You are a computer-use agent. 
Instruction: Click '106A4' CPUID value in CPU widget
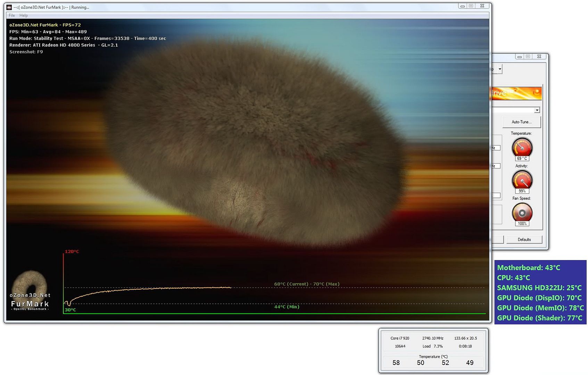(400, 346)
